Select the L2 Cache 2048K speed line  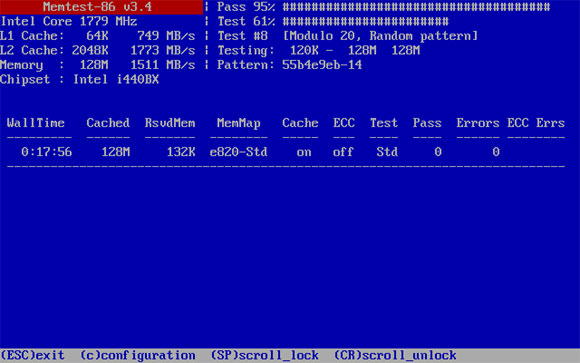pyautogui.click(x=98, y=50)
